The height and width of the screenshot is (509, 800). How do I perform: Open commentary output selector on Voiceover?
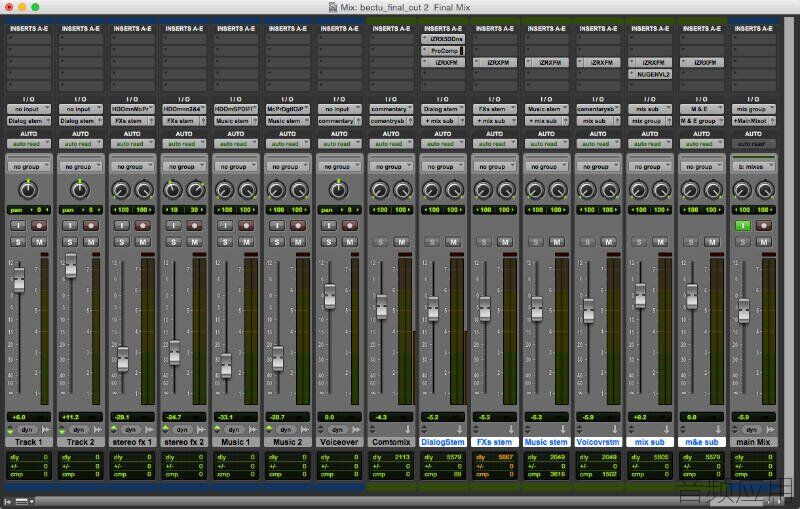[x=339, y=121]
